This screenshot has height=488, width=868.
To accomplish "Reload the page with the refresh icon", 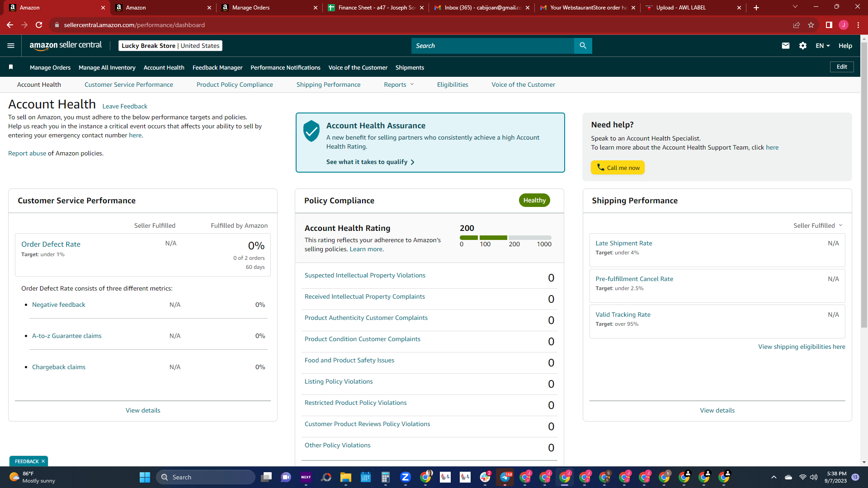I will [39, 25].
